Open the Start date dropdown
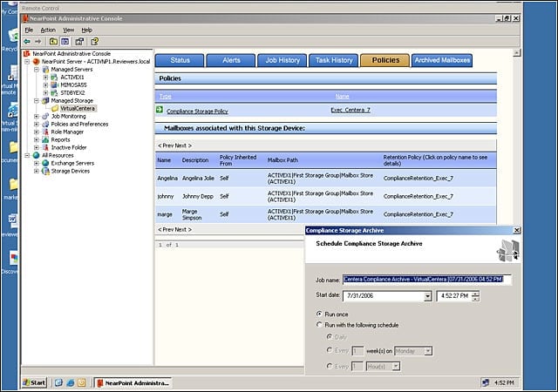Screen dimensions: 558x392 click(427, 296)
